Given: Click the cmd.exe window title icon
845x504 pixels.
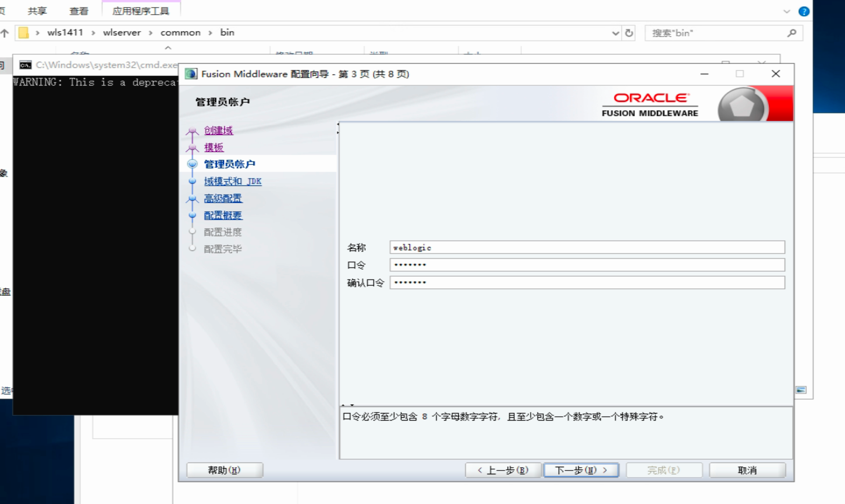Looking at the screenshot, I should point(25,65).
